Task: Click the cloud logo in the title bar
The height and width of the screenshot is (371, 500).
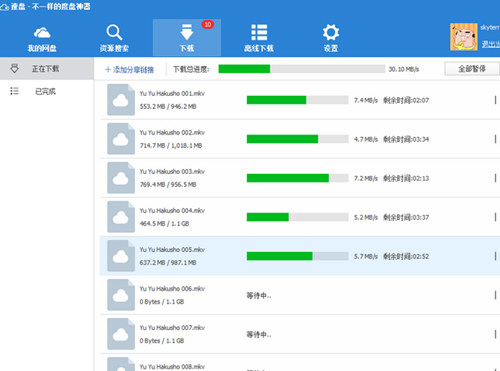Action: (x=4, y=7)
